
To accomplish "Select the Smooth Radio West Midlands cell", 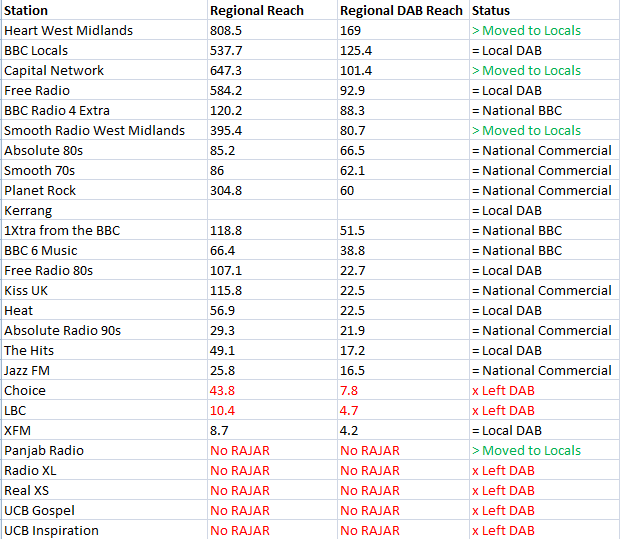I will 104,130.
